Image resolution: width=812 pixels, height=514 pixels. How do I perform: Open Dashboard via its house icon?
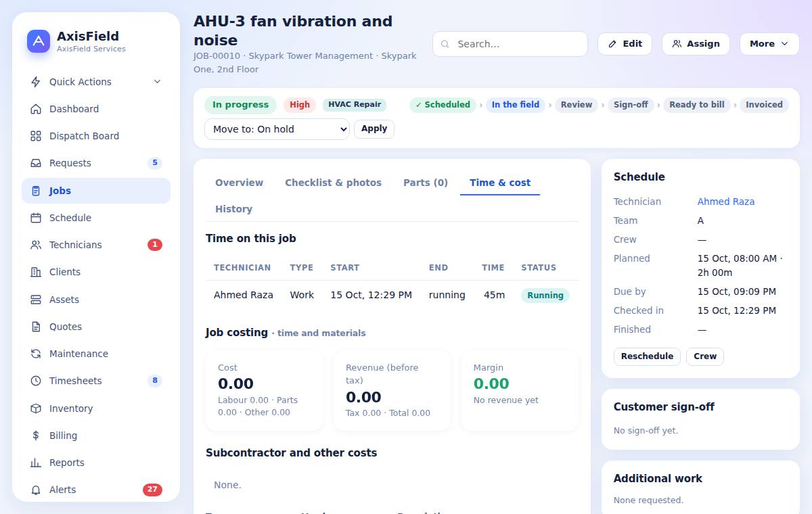tap(36, 109)
